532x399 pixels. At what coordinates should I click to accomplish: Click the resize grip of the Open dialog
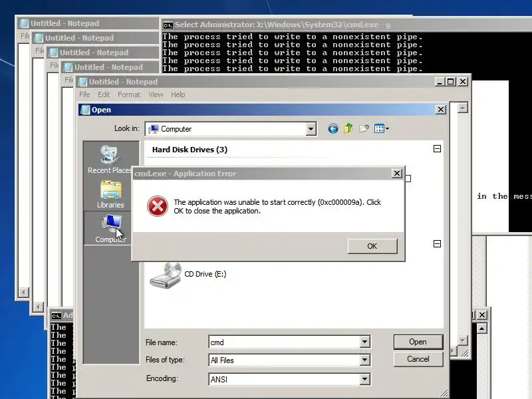pyautogui.click(x=444, y=393)
